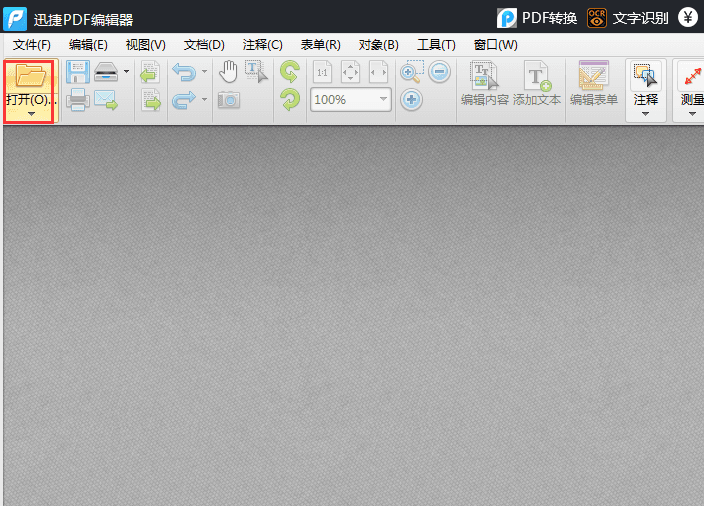Image resolution: width=704 pixels, height=506 pixels.
Task: Click the Save floppy disk icon
Action: [x=77, y=72]
